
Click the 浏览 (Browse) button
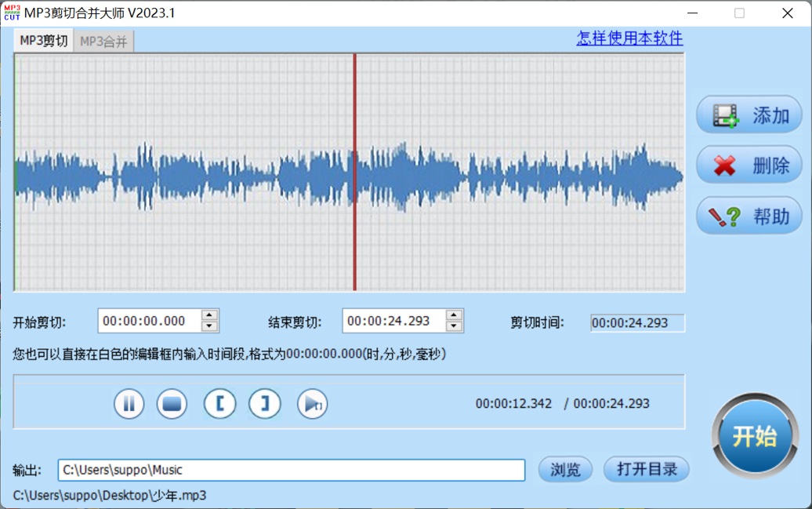pos(564,469)
